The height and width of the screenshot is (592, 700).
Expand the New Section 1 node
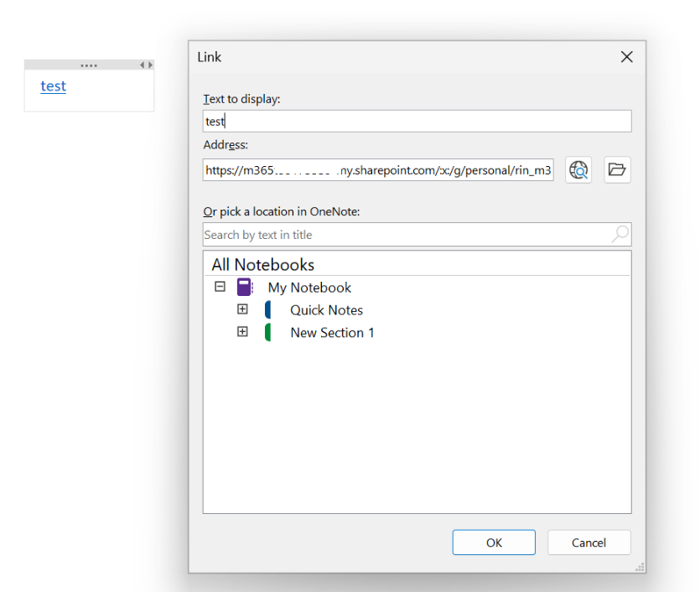pos(242,331)
